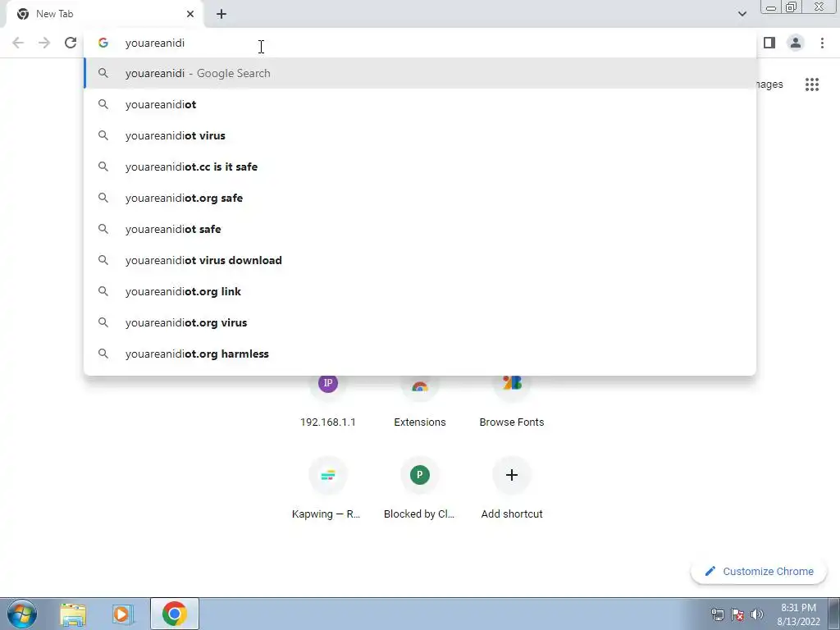The image size is (840, 630).
Task: Click the Customize Chrome button
Action: [759, 572]
